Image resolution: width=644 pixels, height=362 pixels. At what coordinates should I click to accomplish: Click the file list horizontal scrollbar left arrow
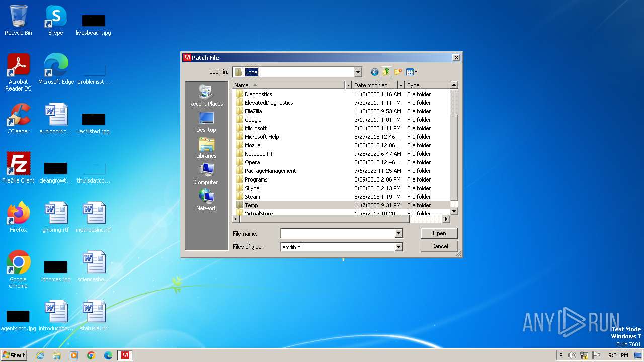pyautogui.click(x=236, y=219)
